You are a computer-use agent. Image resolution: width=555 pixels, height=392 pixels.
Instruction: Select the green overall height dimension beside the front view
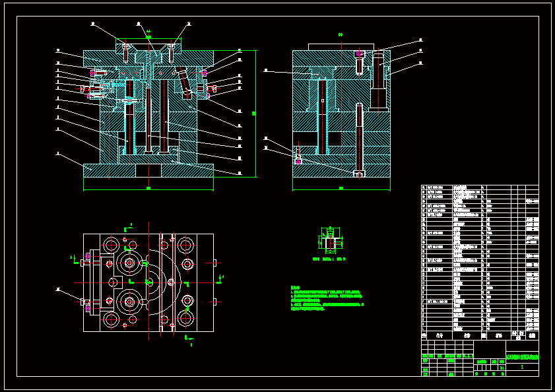[254, 114]
